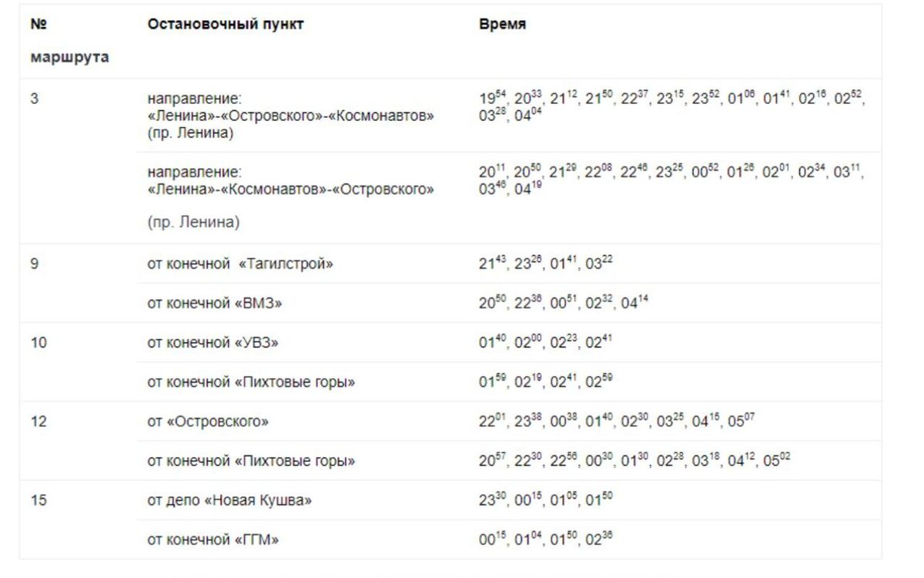Click the times for Тагилстрой starting 21:43
Viewport: 924px width, 578px height.
(x=546, y=264)
